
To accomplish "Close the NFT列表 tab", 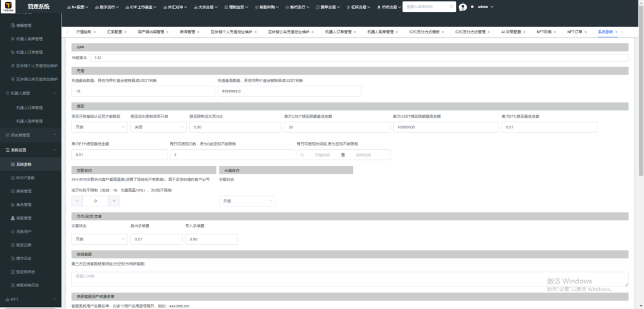I will click(x=556, y=31).
